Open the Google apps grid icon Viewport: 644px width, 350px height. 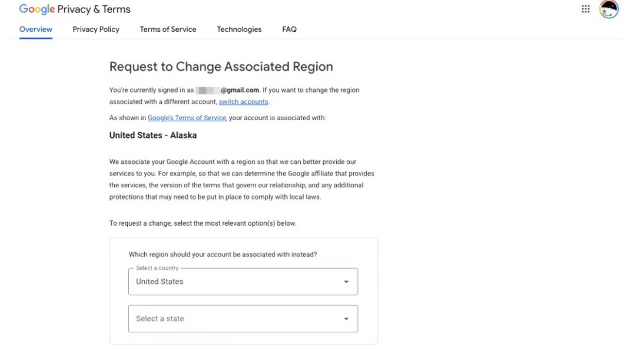[586, 9]
